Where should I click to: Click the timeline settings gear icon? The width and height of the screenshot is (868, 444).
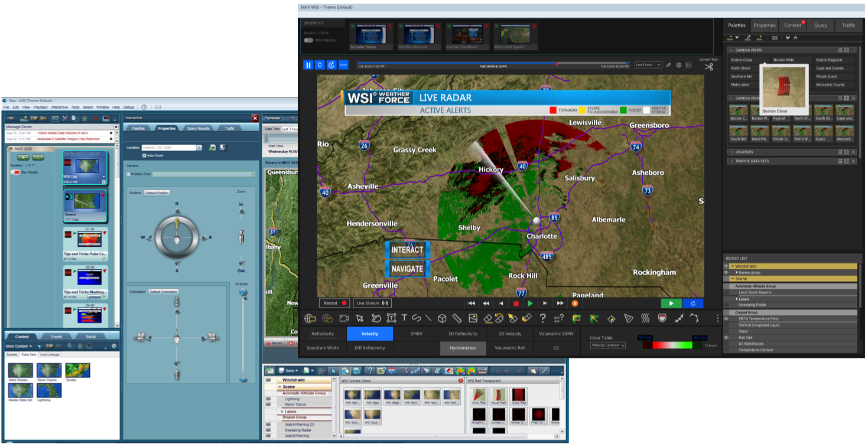(678, 65)
